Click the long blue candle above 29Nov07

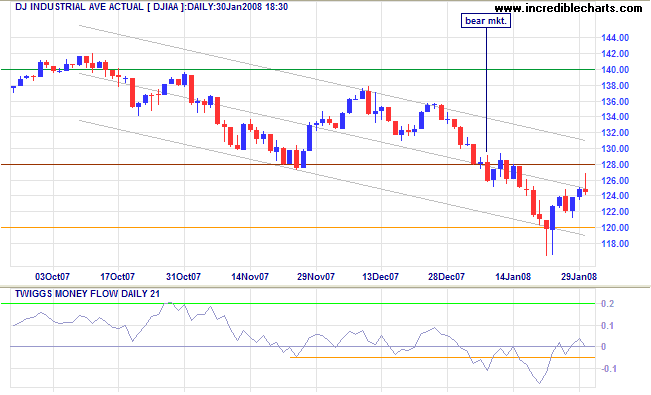click(x=309, y=137)
